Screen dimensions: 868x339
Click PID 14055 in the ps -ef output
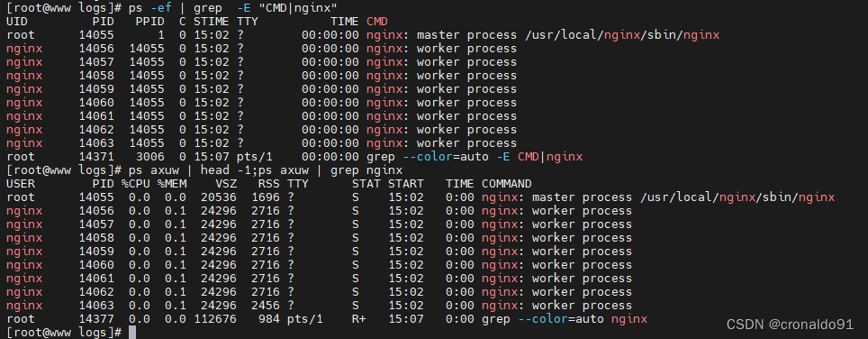click(96, 35)
